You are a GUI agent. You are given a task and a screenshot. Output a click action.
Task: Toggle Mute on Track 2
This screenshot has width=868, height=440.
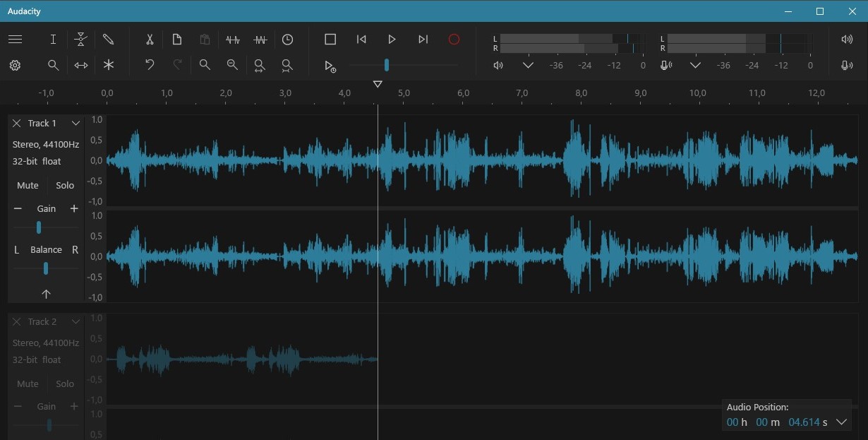coord(28,383)
